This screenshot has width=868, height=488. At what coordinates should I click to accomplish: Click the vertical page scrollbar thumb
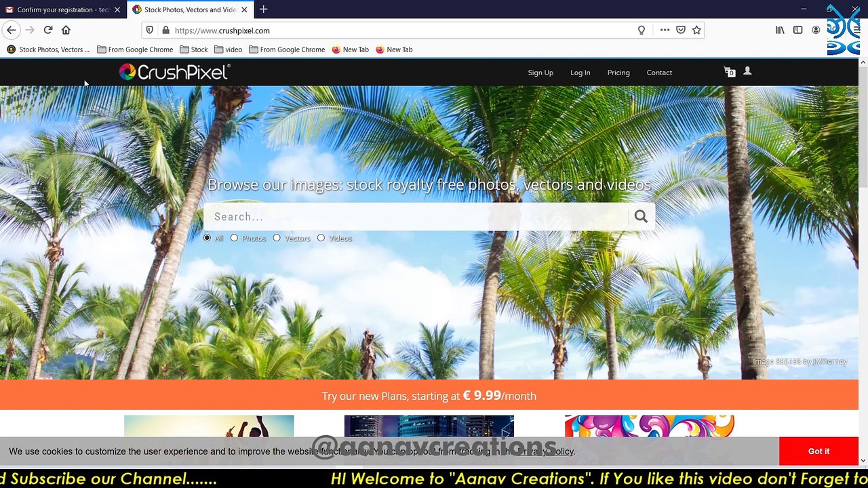tap(863, 129)
